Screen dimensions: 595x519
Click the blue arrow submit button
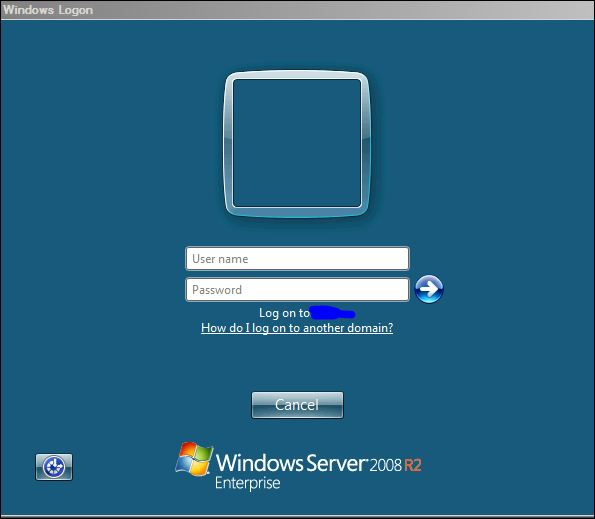429,289
